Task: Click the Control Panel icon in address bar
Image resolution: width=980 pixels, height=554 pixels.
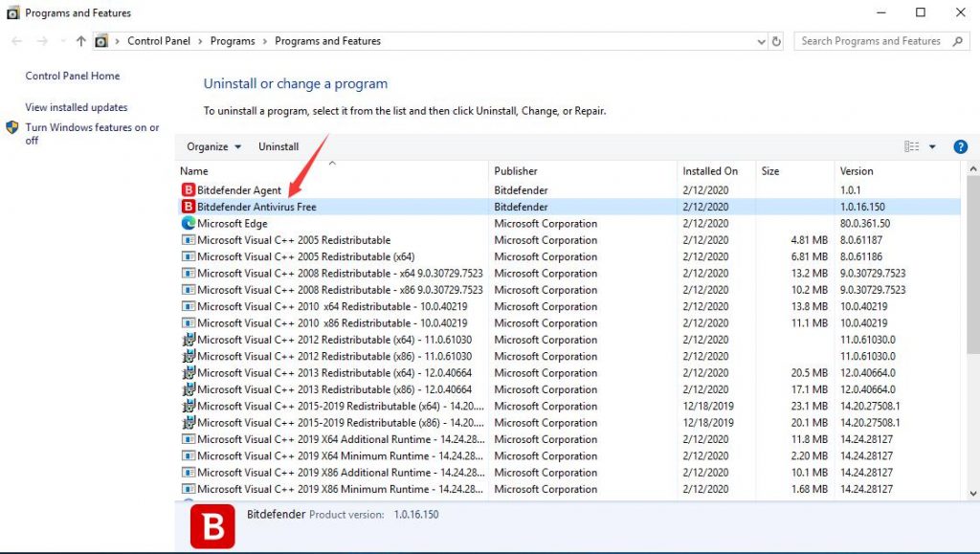Action: point(101,41)
